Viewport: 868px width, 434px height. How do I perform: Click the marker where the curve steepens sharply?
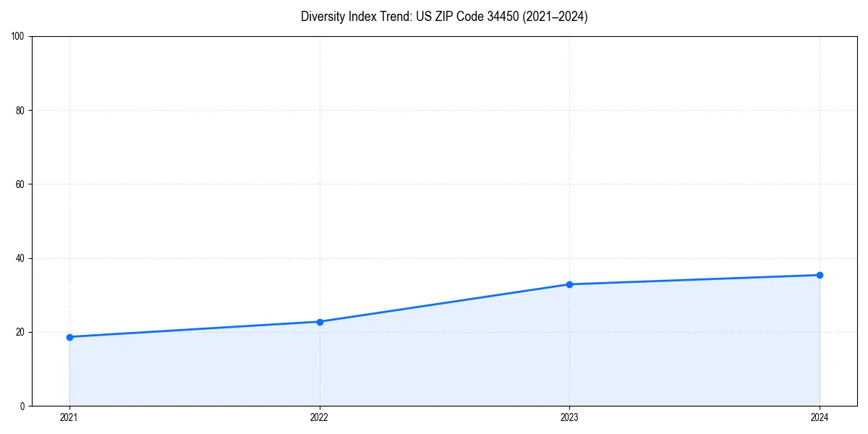320,321
